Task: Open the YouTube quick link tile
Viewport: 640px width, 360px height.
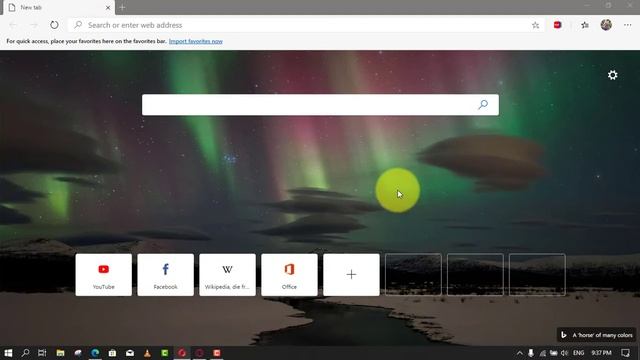Action: [x=104, y=275]
